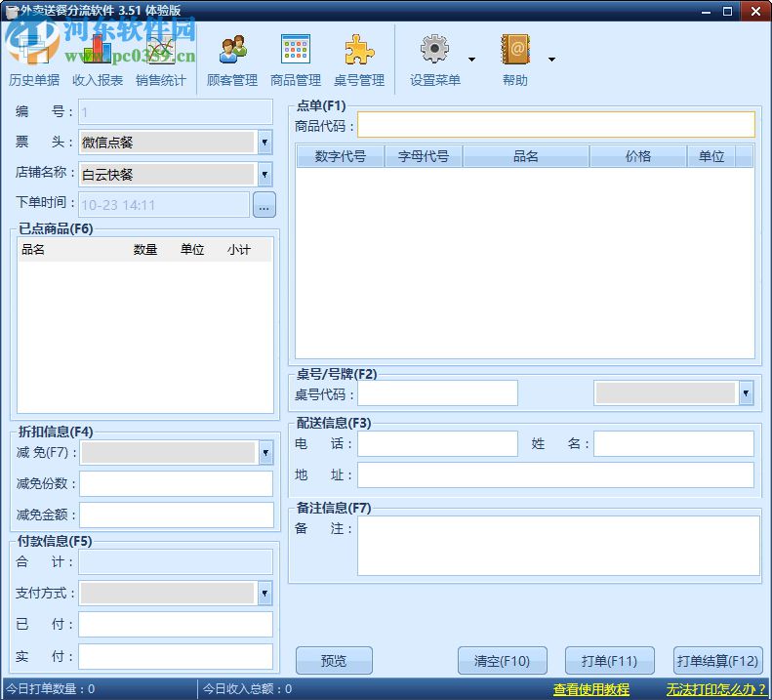
Task: Click the 今日收入总额 status entry
Action: click(247, 688)
